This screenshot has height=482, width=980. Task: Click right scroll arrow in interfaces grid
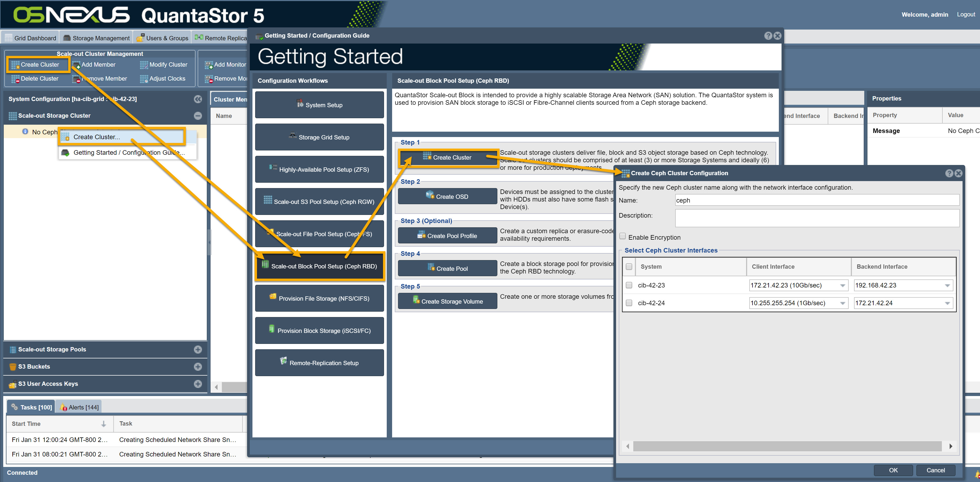pos(951,446)
